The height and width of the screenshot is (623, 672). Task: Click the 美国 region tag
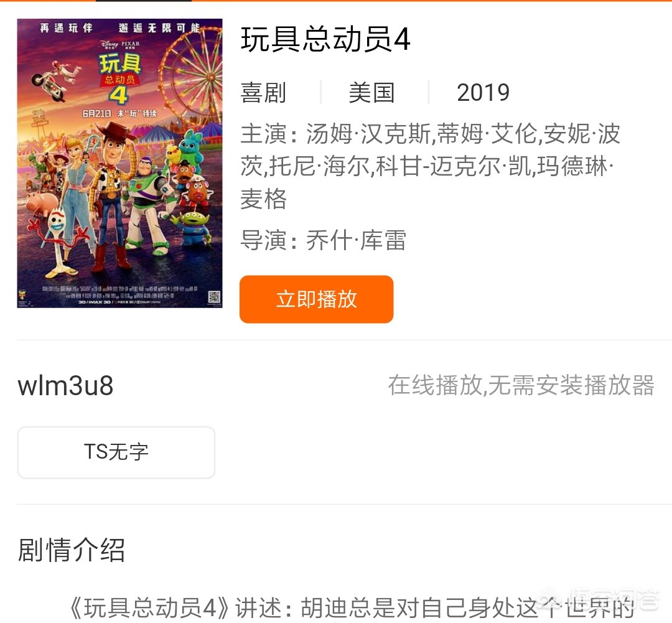click(371, 93)
